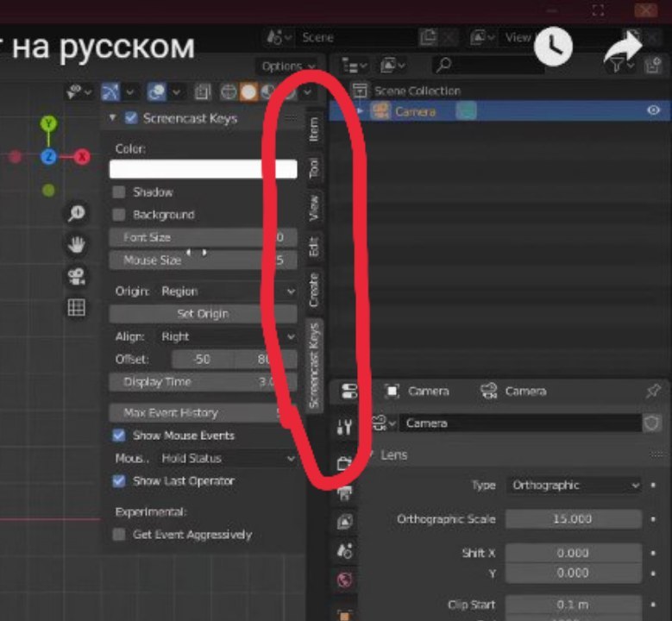This screenshot has width=672, height=621.
Task: Enable the Background checkbox
Action: (119, 214)
